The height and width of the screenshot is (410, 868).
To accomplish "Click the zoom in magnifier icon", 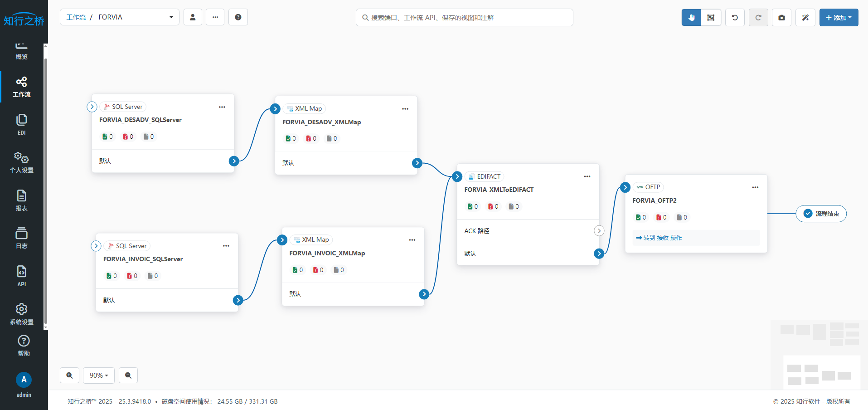I will [x=69, y=375].
